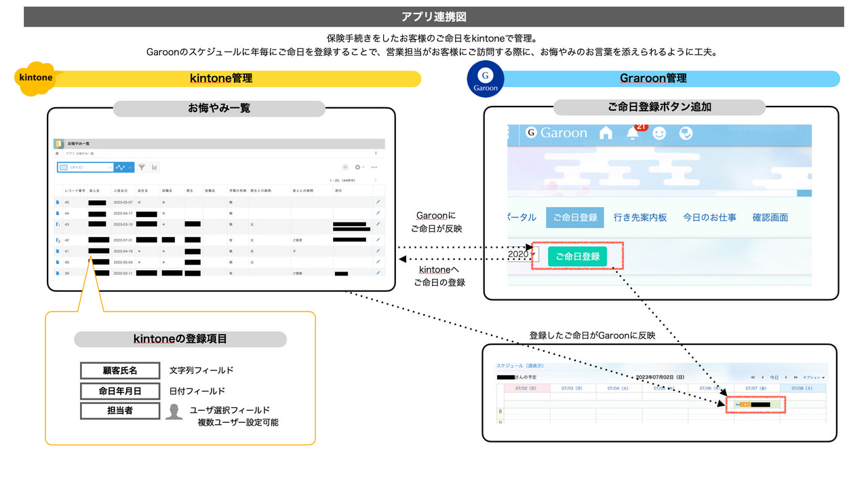Edit record 43 with pencil icon
The height and width of the screenshot is (488, 868).
coord(378,223)
